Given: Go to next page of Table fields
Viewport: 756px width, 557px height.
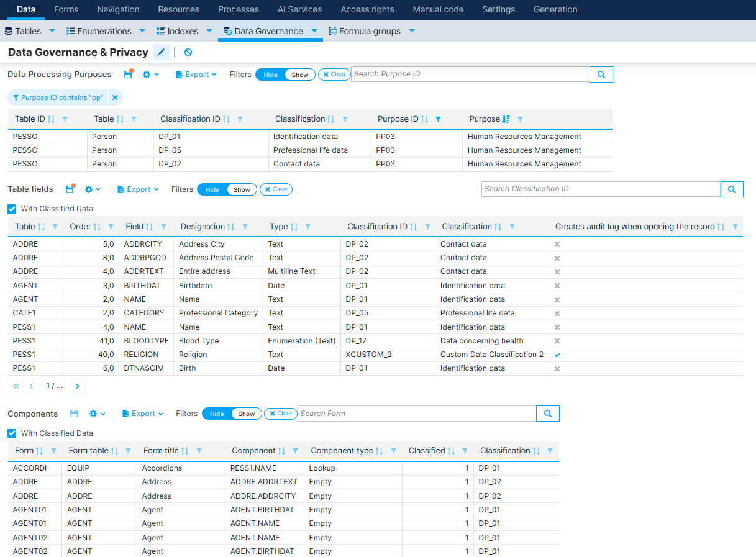Looking at the screenshot, I should [x=78, y=386].
